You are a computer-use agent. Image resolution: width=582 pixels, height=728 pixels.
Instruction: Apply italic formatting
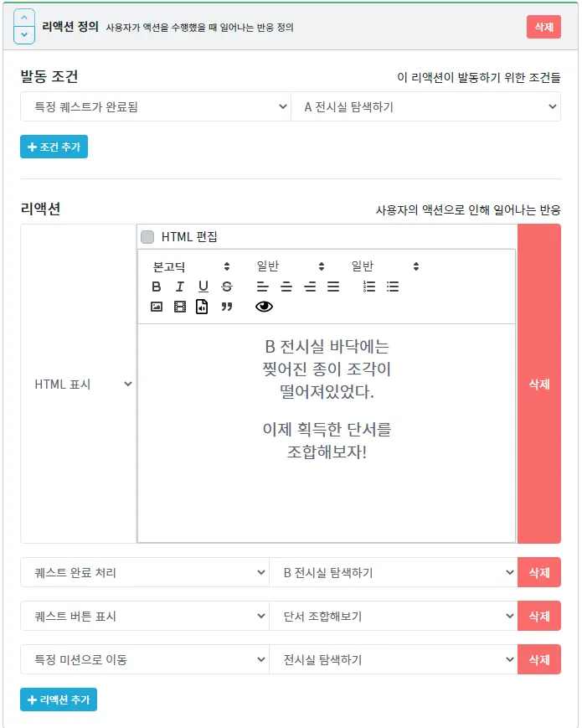click(x=179, y=287)
